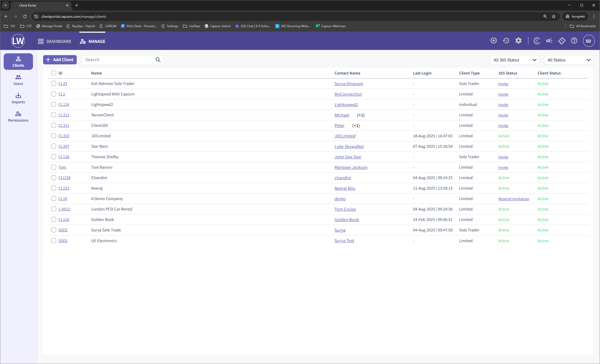Click Resend Invitation for A Demo Company
This screenshot has height=364, width=600.
[513, 199]
